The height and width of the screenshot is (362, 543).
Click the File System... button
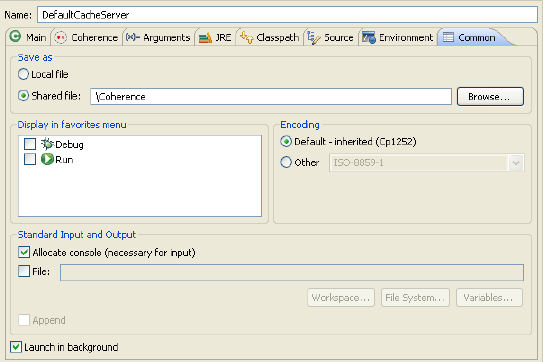tap(415, 298)
